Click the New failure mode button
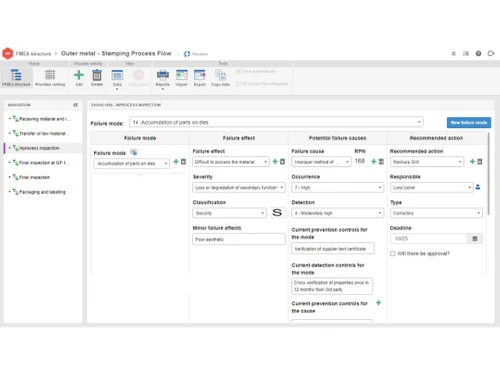The width and height of the screenshot is (500, 375). (x=469, y=122)
